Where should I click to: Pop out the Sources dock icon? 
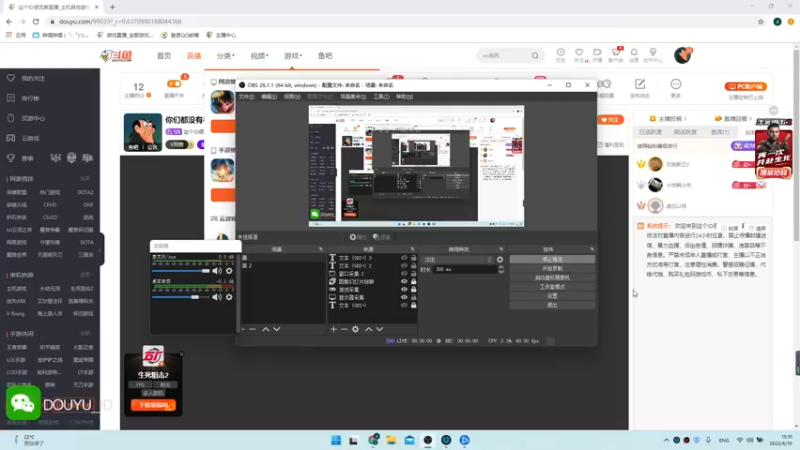pos(412,249)
